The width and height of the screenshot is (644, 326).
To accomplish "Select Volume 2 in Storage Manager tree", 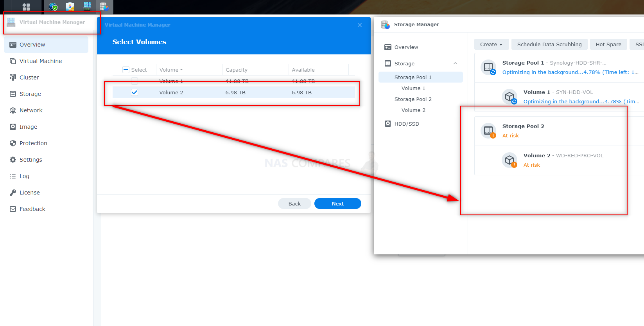I will (421, 110).
